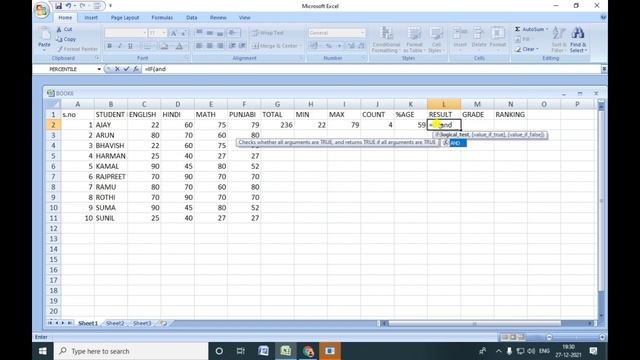Open Conditional Formatting menu
640x360 pixels.
[386, 40]
